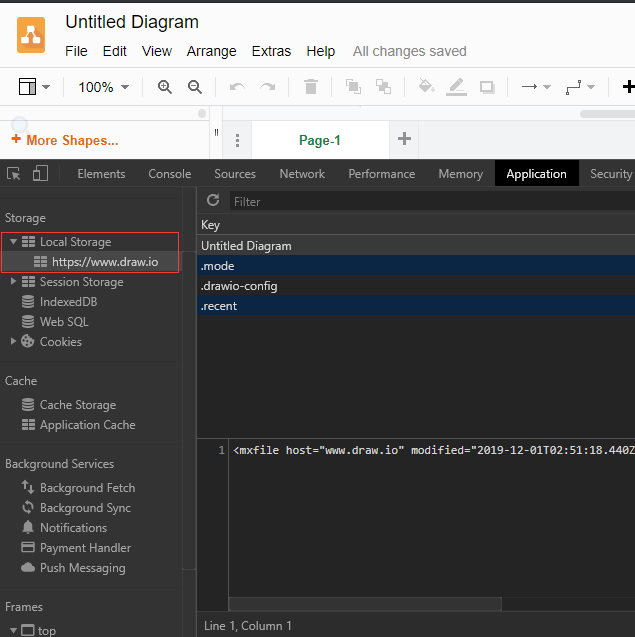Click the refresh storage icon
Viewport: 635px width, 637px height.
(213, 200)
